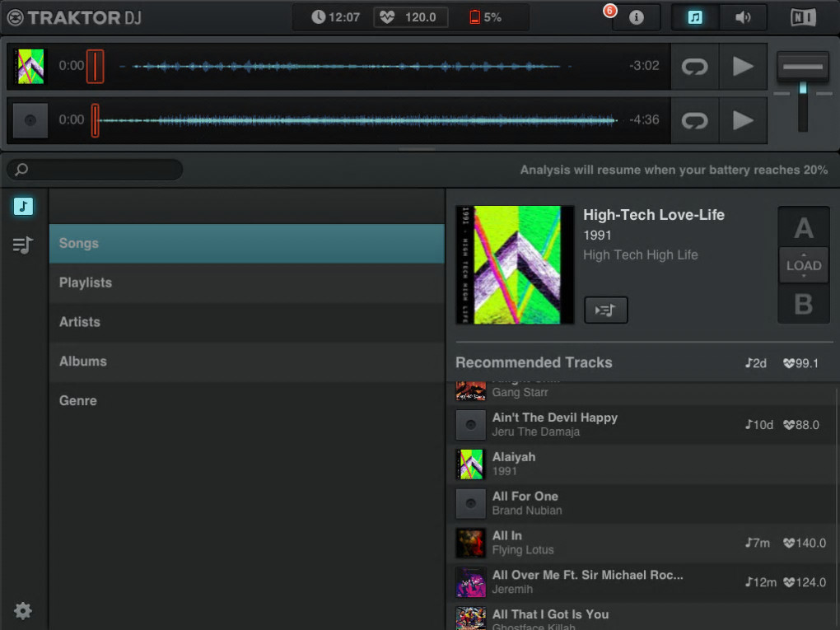Open the settings gear icon
840x630 pixels.
tap(23, 611)
